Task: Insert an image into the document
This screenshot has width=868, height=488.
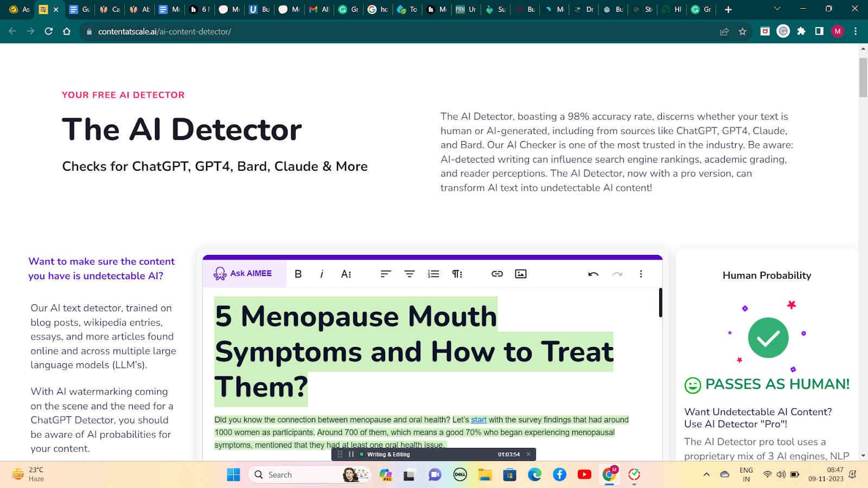Action: coord(520,273)
